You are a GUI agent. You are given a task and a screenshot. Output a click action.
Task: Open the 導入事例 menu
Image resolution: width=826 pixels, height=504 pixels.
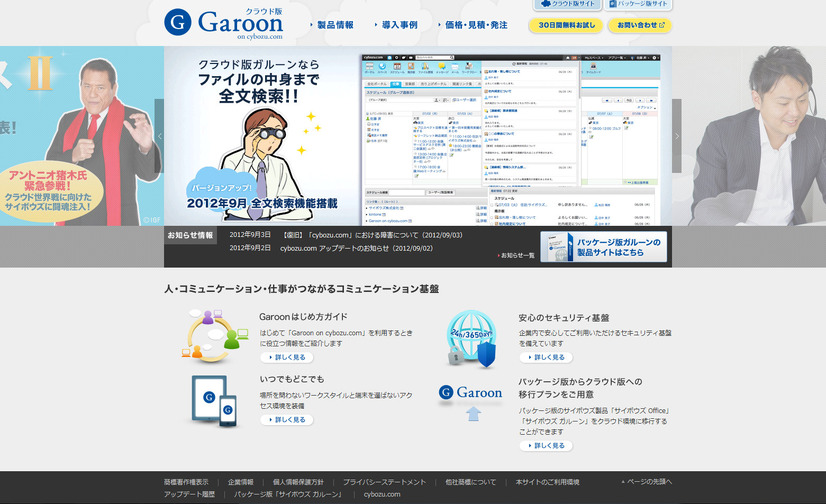(396, 25)
